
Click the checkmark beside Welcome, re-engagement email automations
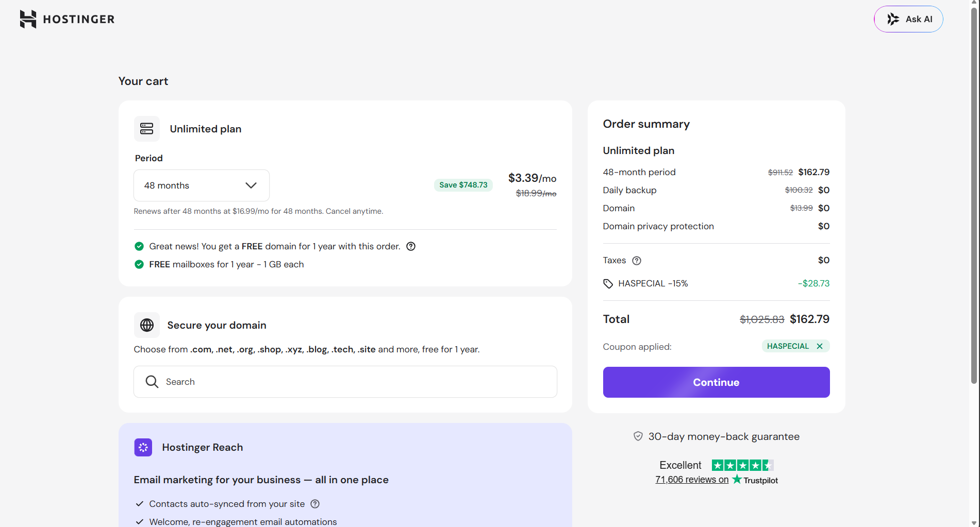pos(139,522)
